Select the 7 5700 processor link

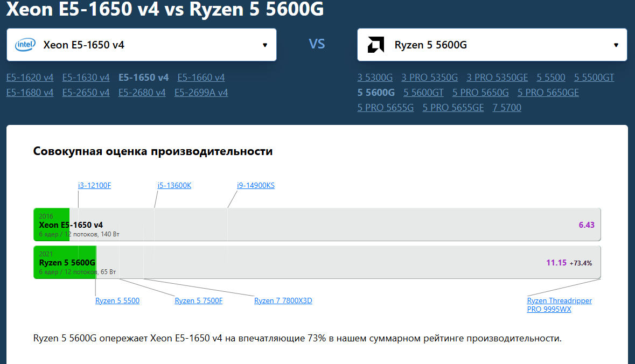click(507, 108)
